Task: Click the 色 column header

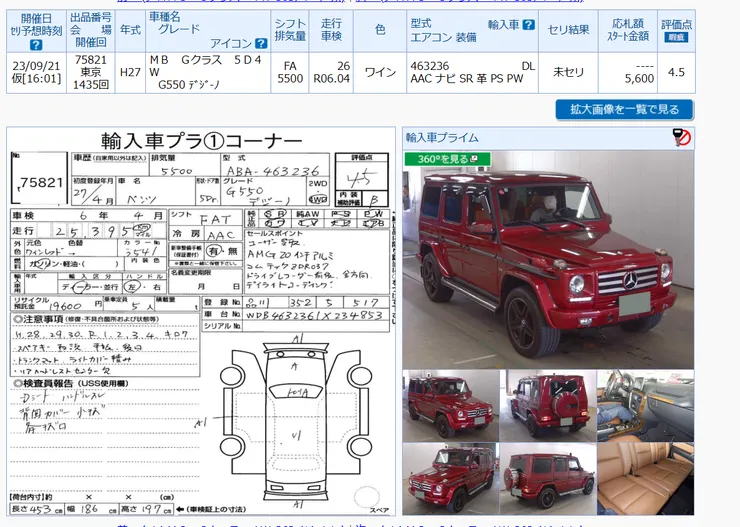Action: coord(380,31)
